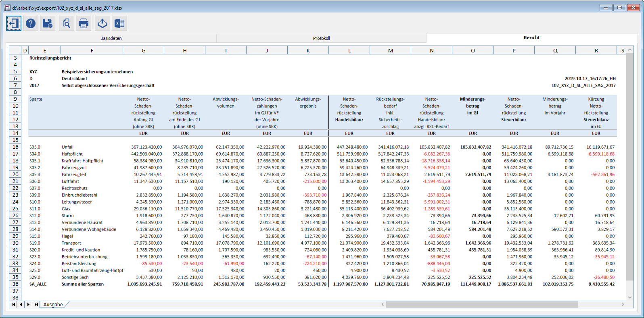Click the application icon in title bar
This screenshot has width=644, height=318.
pyautogui.click(x=7, y=8)
